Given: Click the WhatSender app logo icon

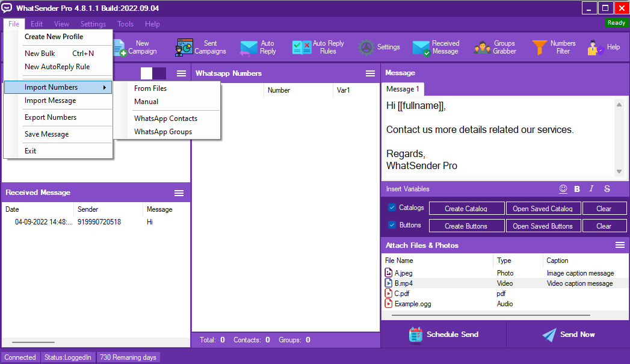Looking at the screenshot, I should 7,8.
